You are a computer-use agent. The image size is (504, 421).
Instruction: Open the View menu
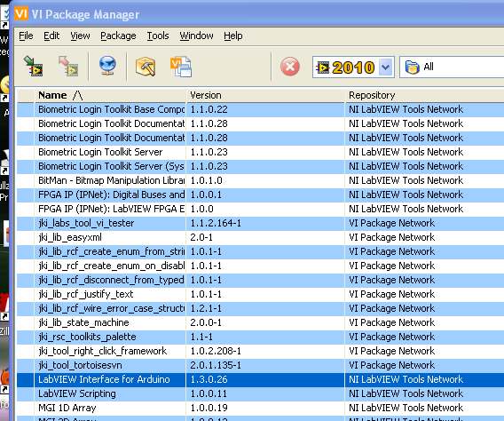pyautogui.click(x=80, y=36)
